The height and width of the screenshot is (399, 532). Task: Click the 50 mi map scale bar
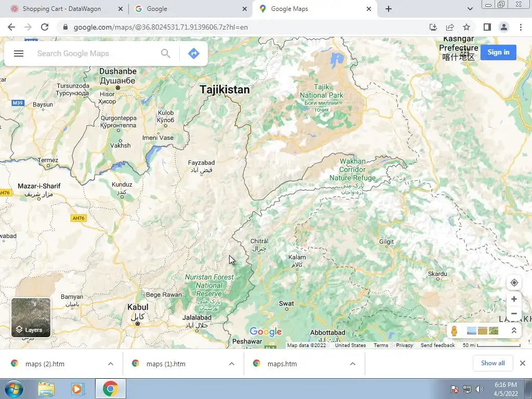coord(491,345)
